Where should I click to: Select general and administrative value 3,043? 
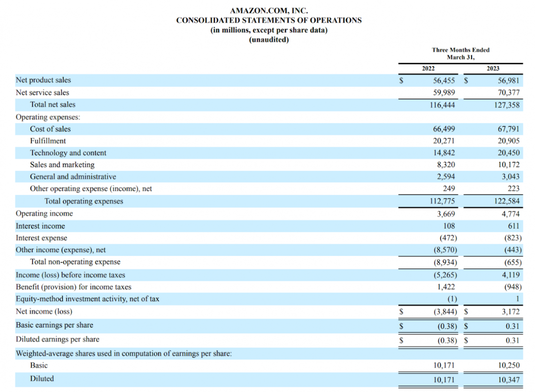(511, 177)
